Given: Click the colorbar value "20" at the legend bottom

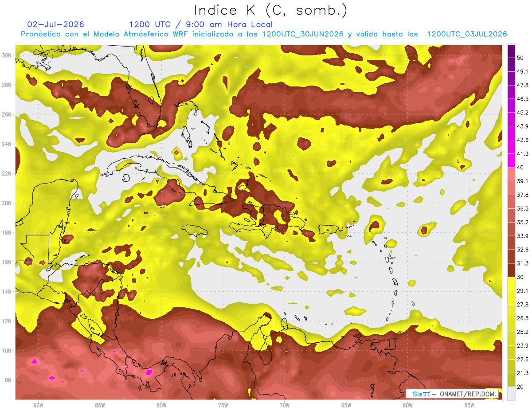Looking at the screenshot, I should pos(521,387).
